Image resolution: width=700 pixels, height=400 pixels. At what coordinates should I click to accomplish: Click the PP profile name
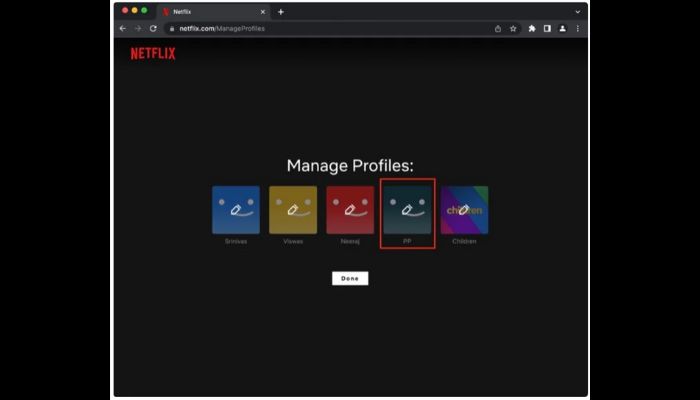coord(407,241)
